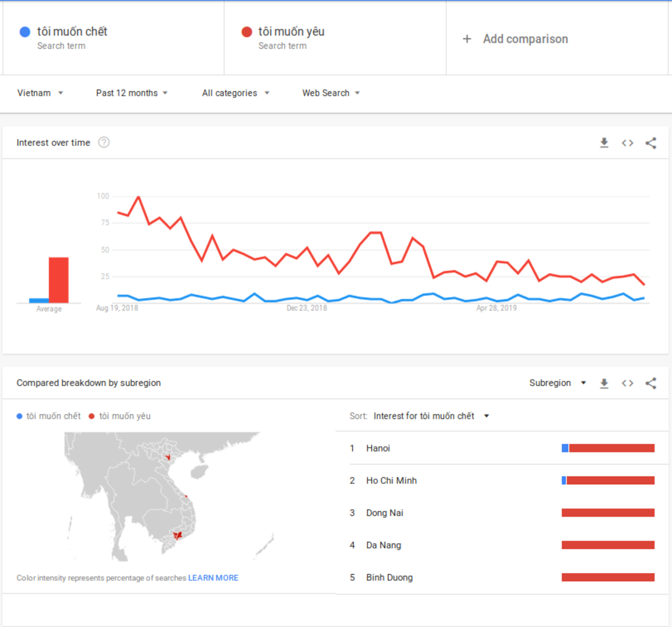Click the plus icon for Add comparison

[467, 39]
